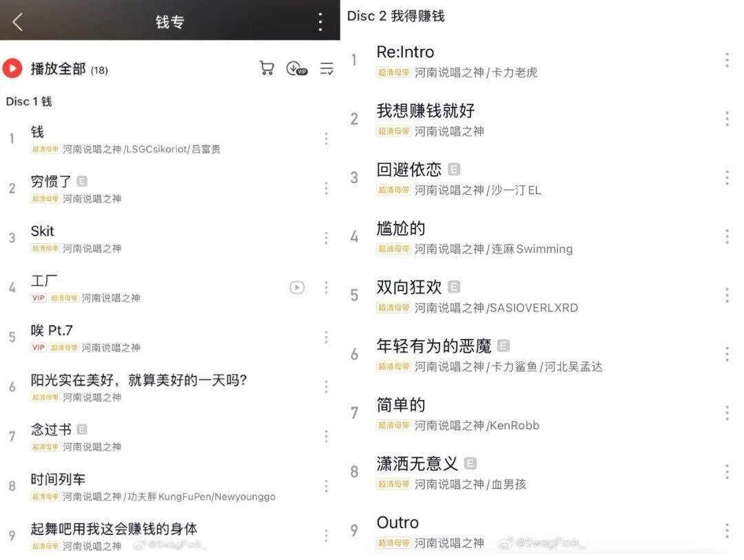744x560 pixels.
Task: Tap the explicit E tag on 双向狂欢
Action: tap(454, 287)
